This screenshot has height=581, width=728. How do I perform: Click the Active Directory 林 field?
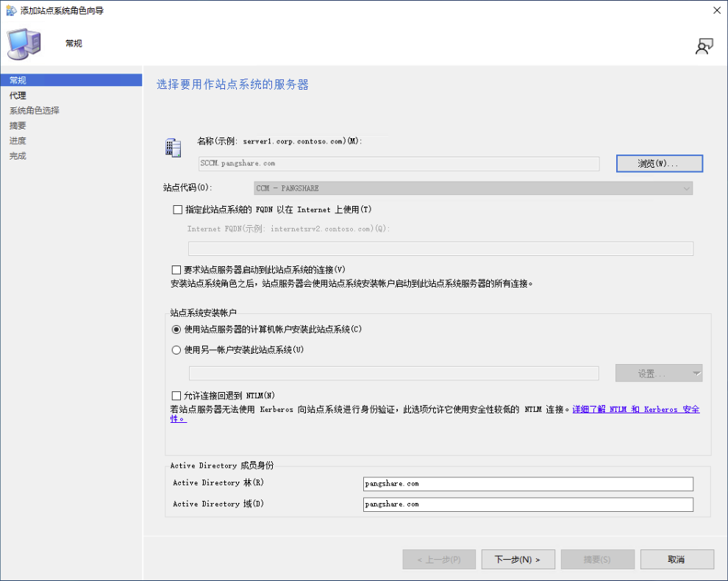(x=528, y=484)
